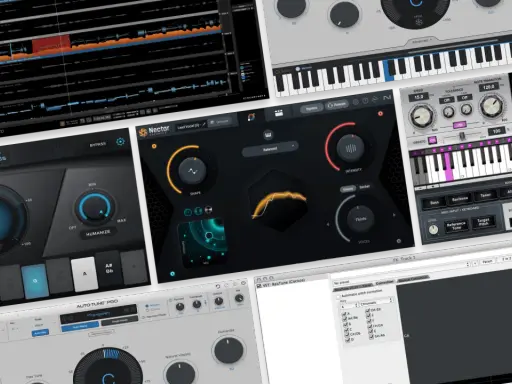Select third gray reverb icon in Nectar
Viewport: 512px width, 384px height.
(208, 210)
